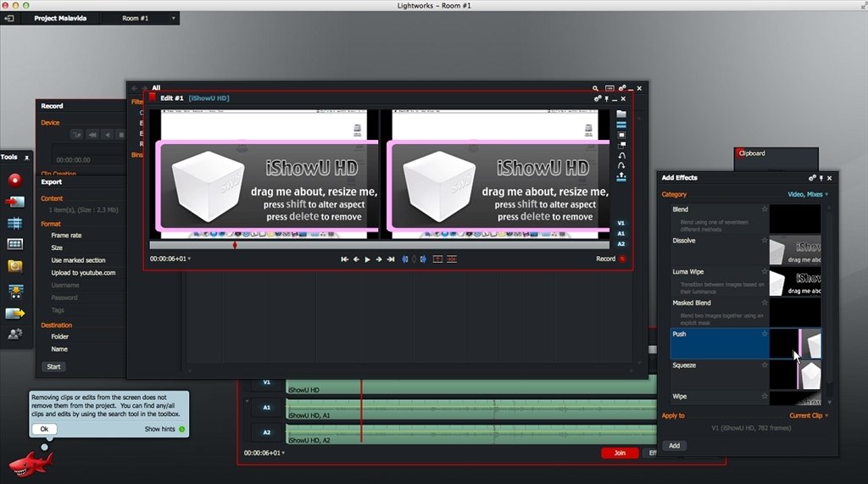Favorite the Push effect star
The image size is (868, 484).
coord(765,334)
